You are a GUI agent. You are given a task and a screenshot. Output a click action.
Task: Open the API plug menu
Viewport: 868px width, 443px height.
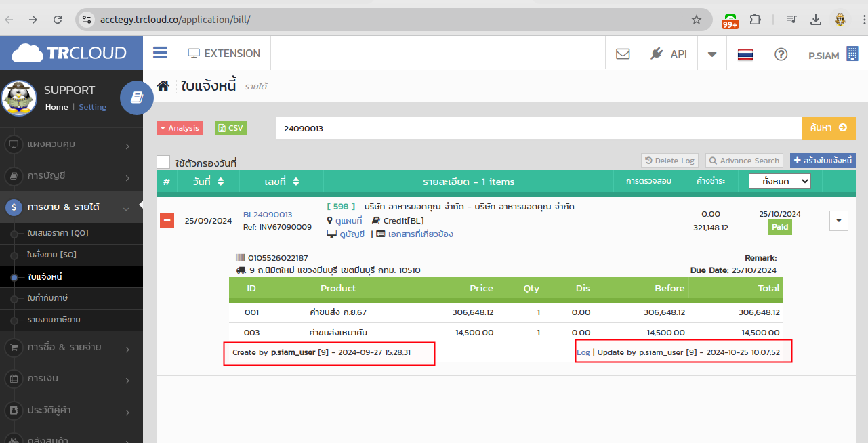[668, 54]
